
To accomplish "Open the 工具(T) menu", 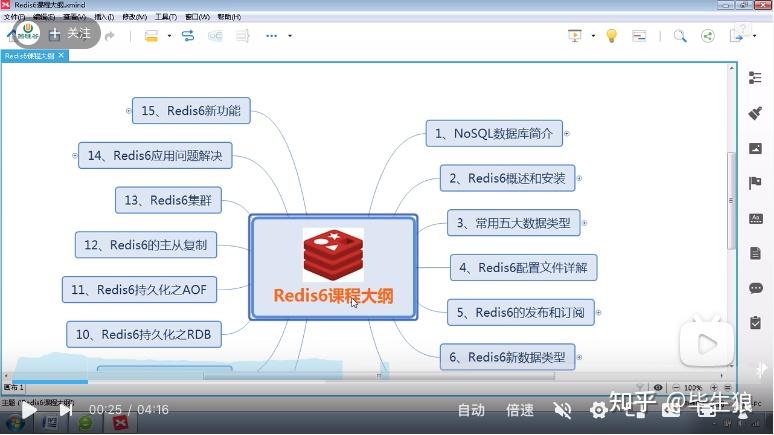I will pos(166,17).
